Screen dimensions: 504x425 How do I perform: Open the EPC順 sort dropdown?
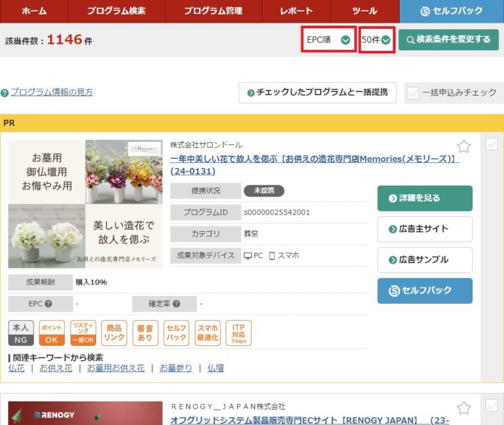click(328, 40)
